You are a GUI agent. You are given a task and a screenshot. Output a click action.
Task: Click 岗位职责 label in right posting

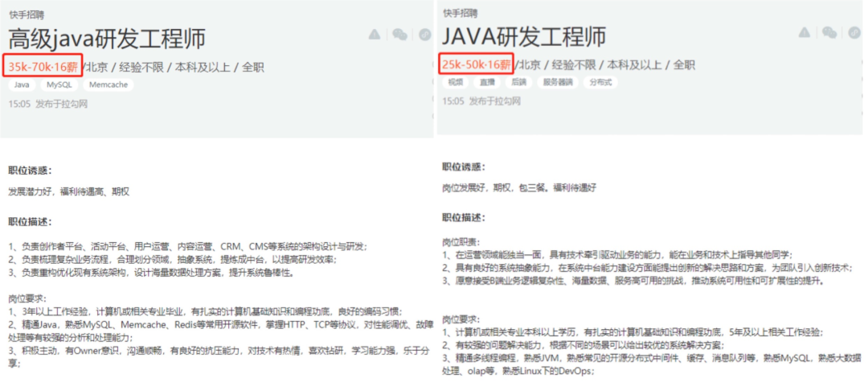(x=461, y=241)
